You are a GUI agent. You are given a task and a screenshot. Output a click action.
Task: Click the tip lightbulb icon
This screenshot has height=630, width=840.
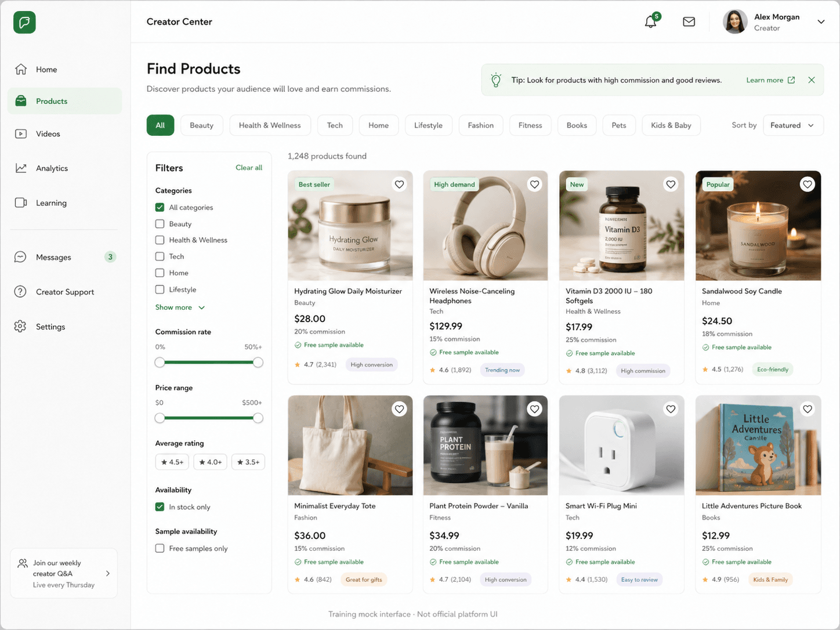tap(496, 80)
